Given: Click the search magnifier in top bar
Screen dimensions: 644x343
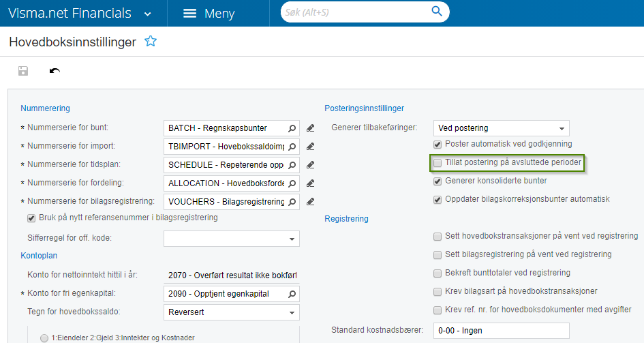Looking at the screenshot, I should [437, 12].
